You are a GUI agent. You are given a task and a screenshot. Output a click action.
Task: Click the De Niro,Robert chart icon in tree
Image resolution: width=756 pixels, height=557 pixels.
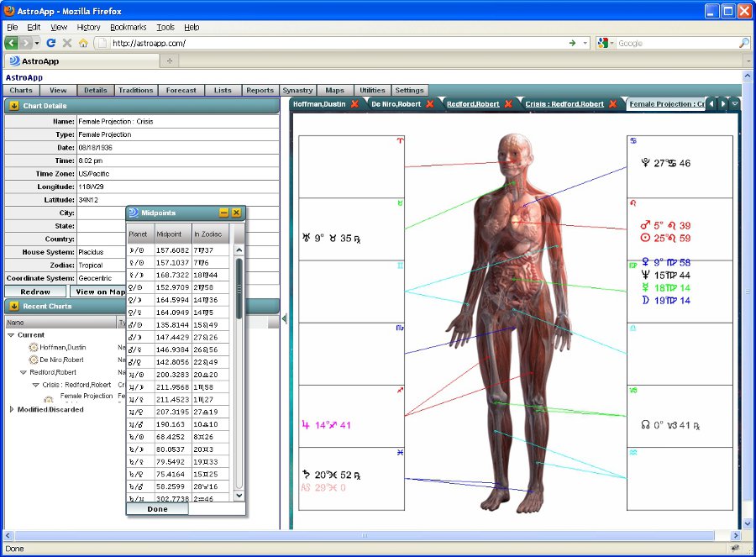tap(34, 360)
